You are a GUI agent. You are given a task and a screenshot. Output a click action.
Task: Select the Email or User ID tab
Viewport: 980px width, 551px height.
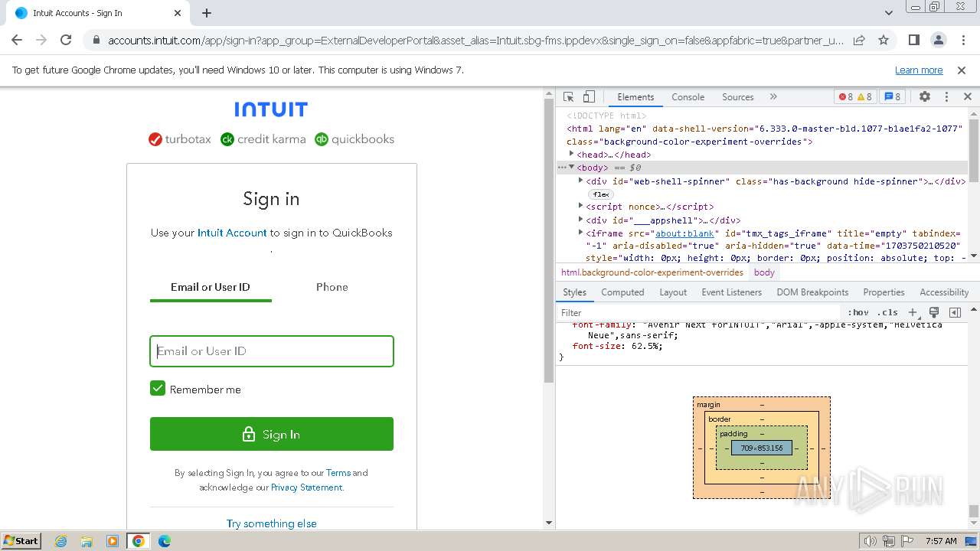pos(211,287)
